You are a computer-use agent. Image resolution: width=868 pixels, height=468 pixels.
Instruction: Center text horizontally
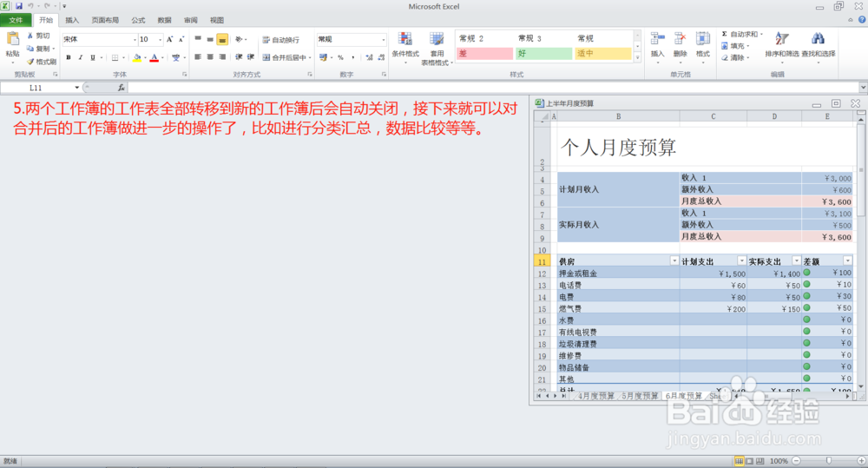[210, 57]
